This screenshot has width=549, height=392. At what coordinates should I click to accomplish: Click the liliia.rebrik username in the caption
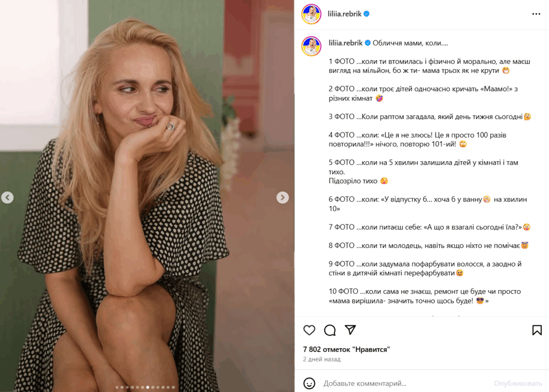345,43
